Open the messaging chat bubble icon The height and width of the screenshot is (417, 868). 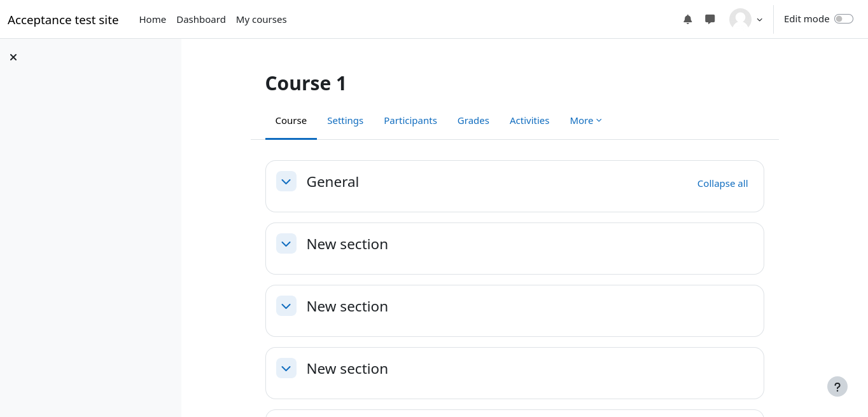[x=710, y=19]
